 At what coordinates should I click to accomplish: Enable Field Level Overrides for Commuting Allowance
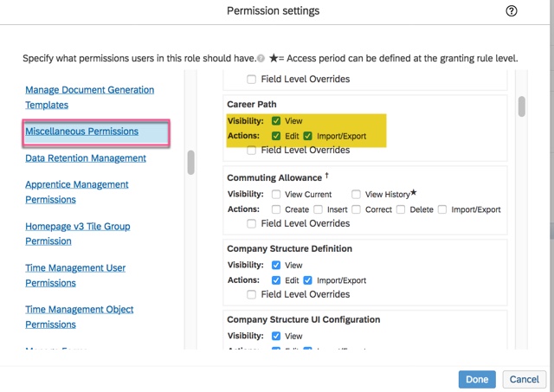tap(252, 223)
